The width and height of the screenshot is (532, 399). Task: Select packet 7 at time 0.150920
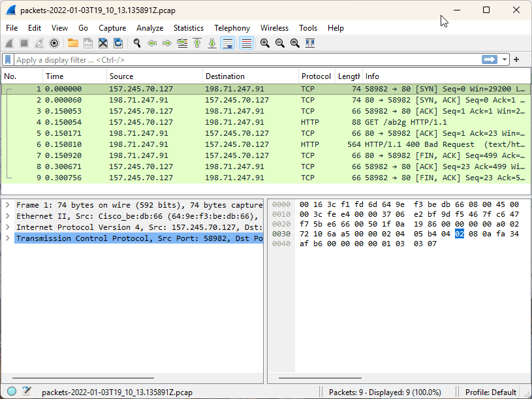click(266, 155)
